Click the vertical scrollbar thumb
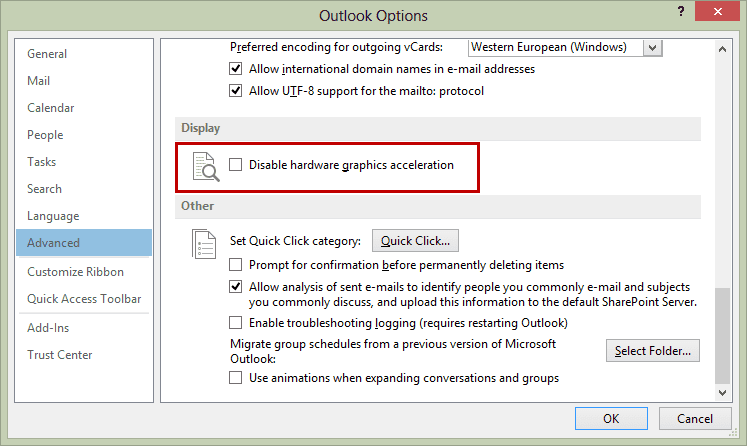Viewport: 747px width, 446px height. click(x=722, y=335)
